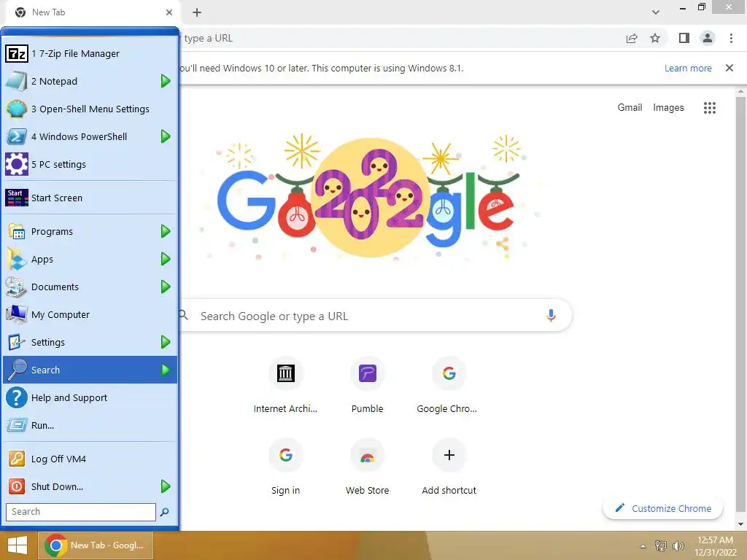Viewport: 747px width, 560px height.
Task: Expand Shut Down options arrow
Action: (x=166, y=486)
